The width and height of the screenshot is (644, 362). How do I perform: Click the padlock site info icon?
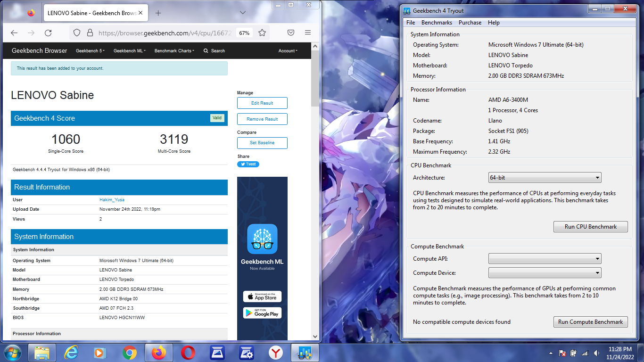90,33
